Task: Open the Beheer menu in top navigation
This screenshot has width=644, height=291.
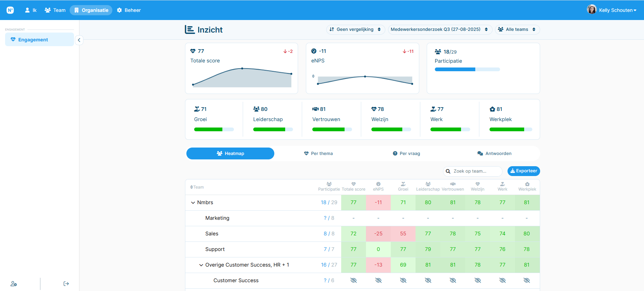Action: coord(129,10)
